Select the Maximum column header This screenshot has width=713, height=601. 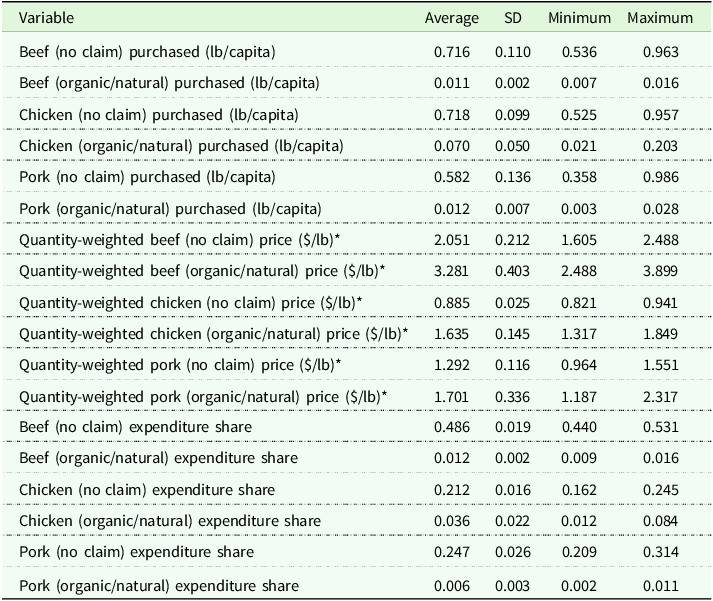[x=659, y=18]
